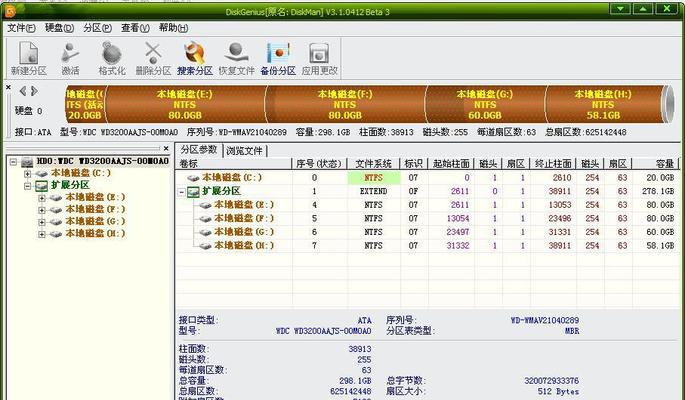Collapse 扩展分区 row in the partition table

click(x=181, y=192)
